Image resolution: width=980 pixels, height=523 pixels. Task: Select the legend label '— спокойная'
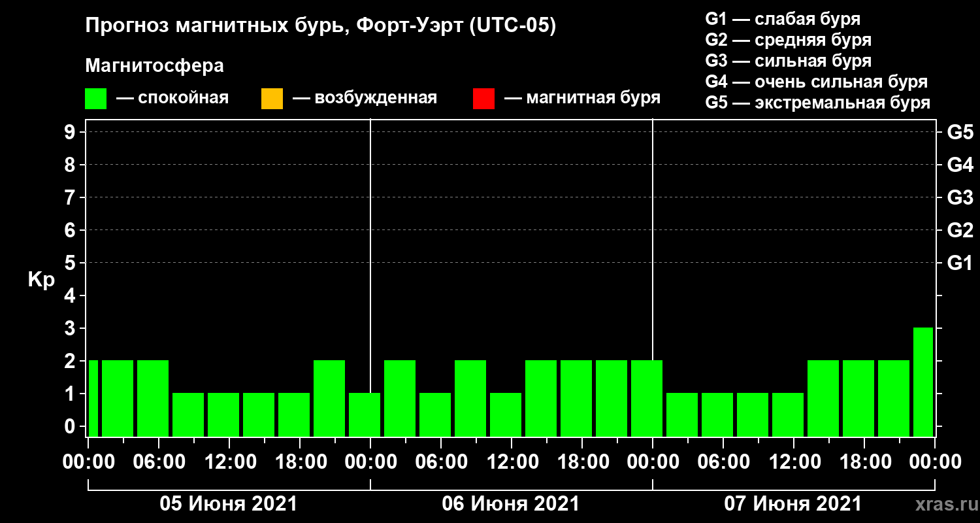click(x=172, y=98)
